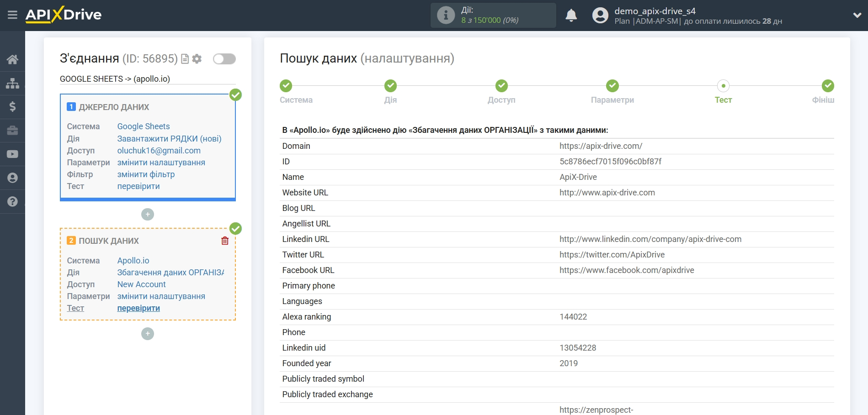Add a step between blocks with the plus button
The width and height of the screenshot is (868, 415).
(x=147, y=214)
